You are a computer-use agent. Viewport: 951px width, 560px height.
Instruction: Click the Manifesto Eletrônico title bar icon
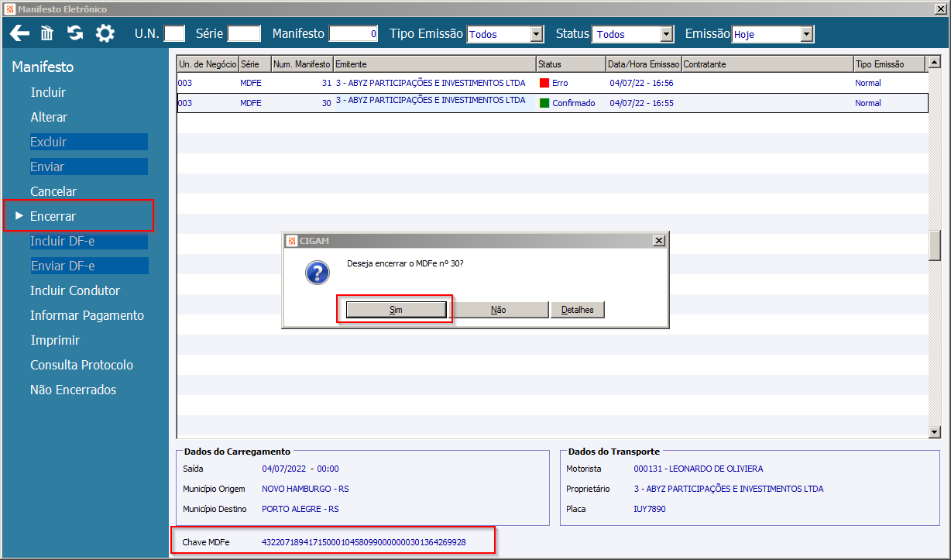pyautogui.click(x=9, y=9)
